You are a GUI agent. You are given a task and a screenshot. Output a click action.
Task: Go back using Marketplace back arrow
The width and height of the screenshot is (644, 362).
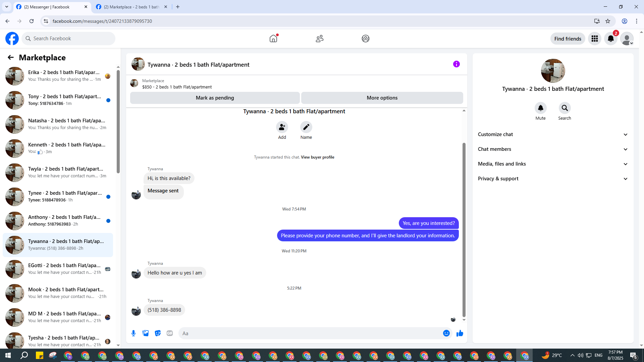click(x=11, y=57)
